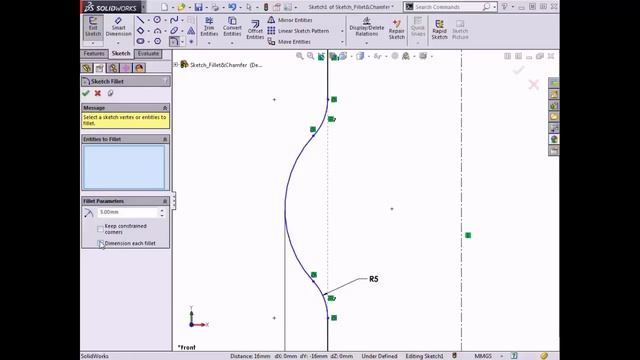Toggle Dimension each fillet checkbox
The image size is (640, 360).
[100, 243]
